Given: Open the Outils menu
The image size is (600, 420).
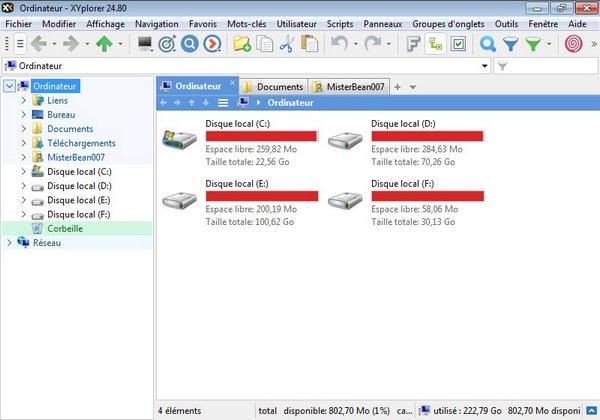Looking at the screenshot, I should [x=506, y=24].
